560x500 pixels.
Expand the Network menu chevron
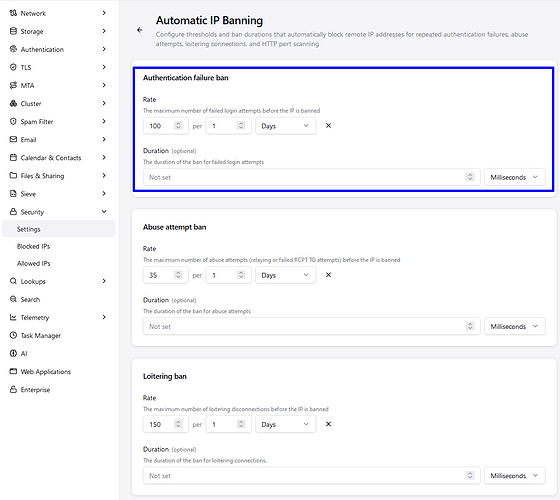coord(104,13)
